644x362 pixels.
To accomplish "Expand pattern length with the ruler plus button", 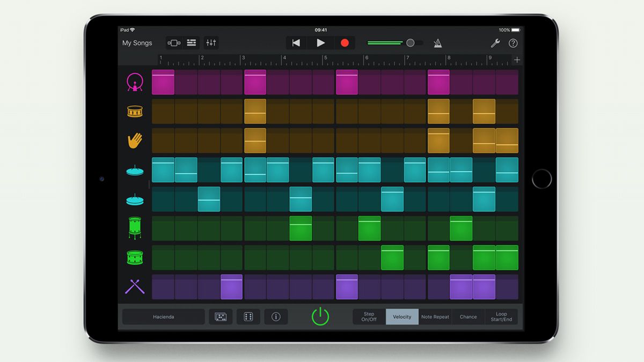I will pyautogui.click(x=517, y=60).
